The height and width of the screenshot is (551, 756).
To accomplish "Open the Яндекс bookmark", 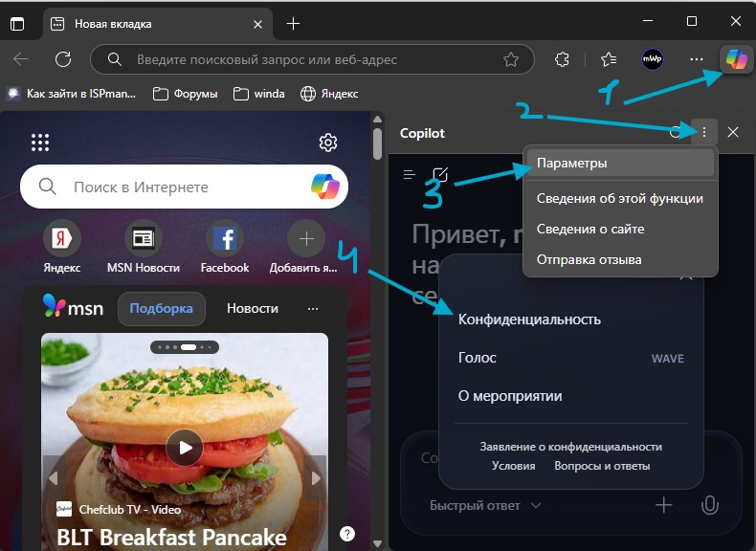I will pos(329,94).
